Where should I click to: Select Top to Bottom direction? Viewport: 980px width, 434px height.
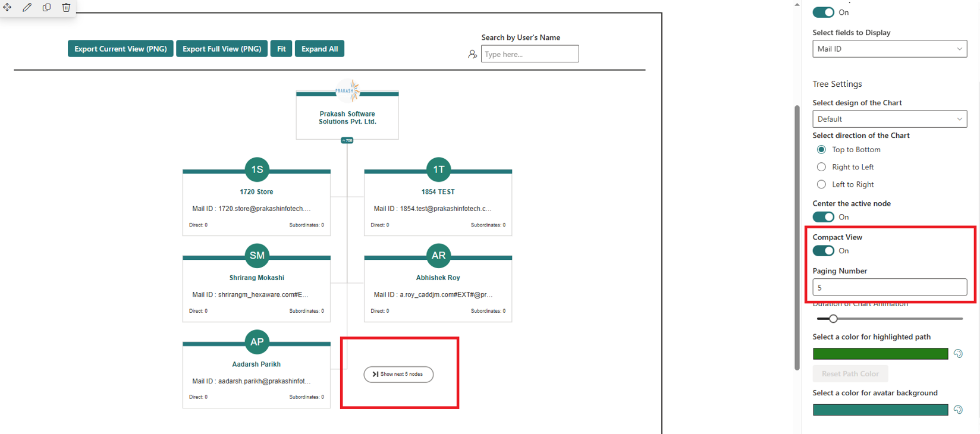821,150
